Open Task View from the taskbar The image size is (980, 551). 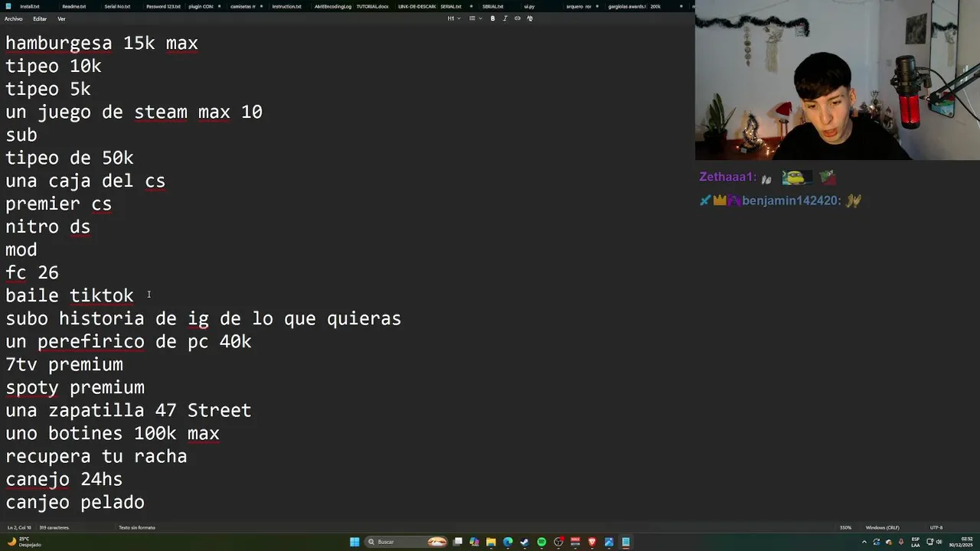(458, 542)
